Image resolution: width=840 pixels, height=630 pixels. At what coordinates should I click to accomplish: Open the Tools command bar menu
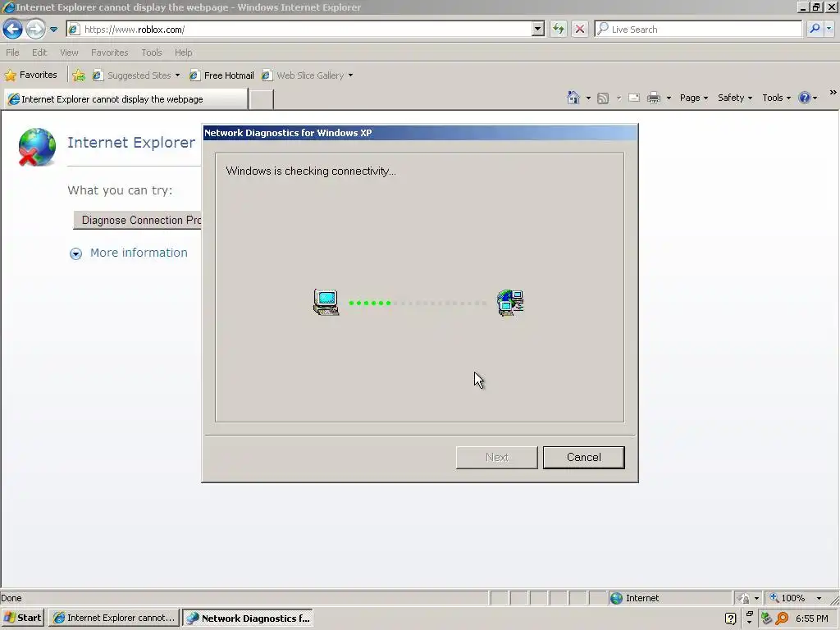776,98
